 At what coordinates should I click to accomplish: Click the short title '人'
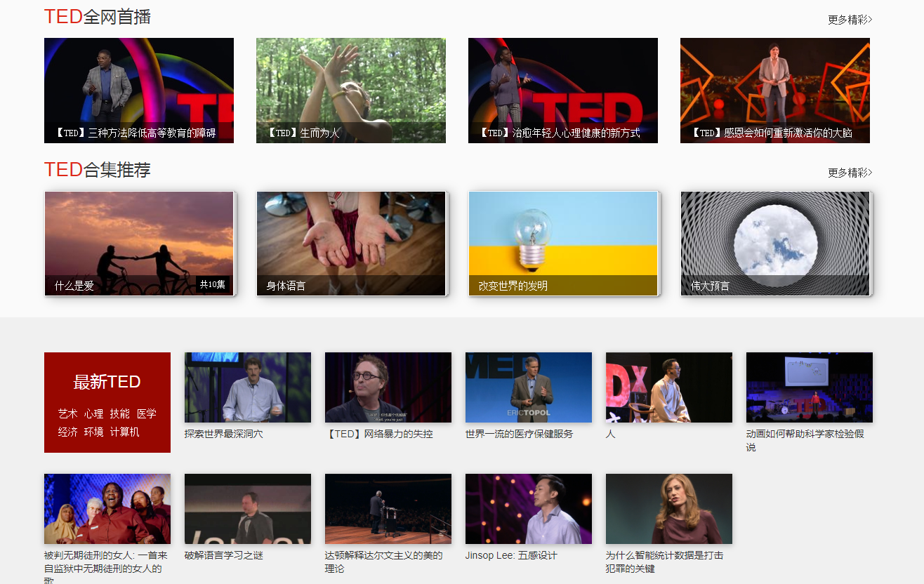[611, 434]
